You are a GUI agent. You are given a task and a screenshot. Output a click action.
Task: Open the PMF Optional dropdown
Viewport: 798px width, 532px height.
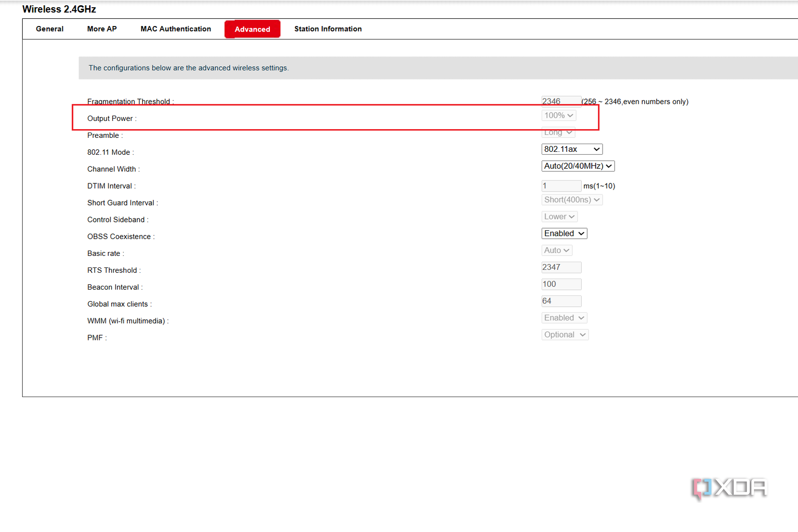coord(565,335)
